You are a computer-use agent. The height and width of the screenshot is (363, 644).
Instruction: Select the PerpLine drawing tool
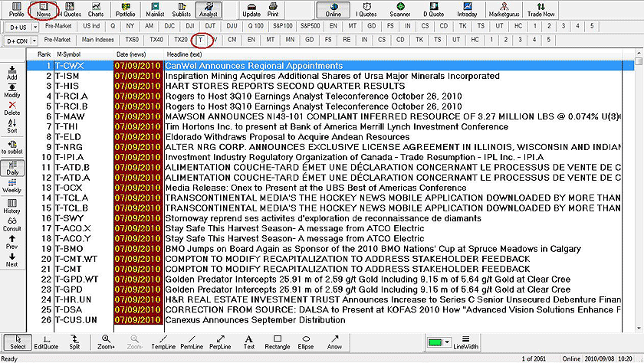click(x=220, y=342)
